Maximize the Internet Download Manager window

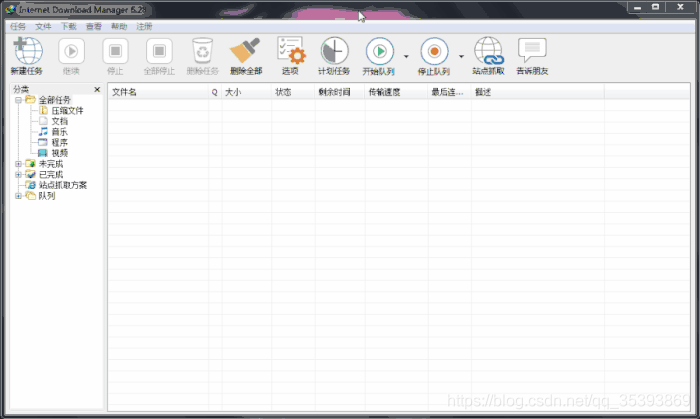click(x=655, y=7)
